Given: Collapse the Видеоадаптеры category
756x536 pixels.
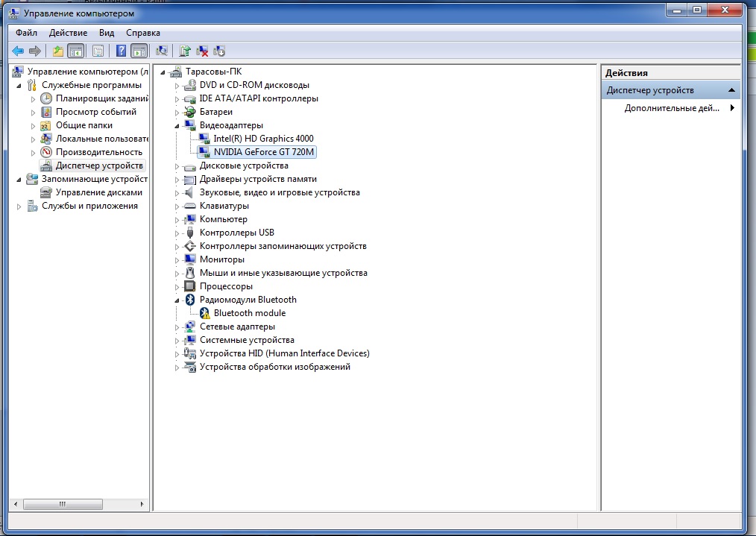Looking at the screenshot, I should pos(177,125).
